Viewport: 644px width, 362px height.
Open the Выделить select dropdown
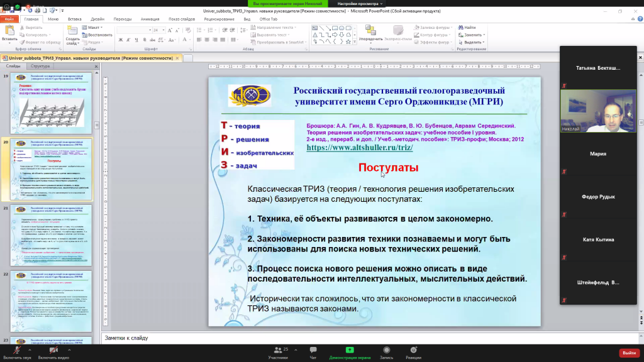471,42
